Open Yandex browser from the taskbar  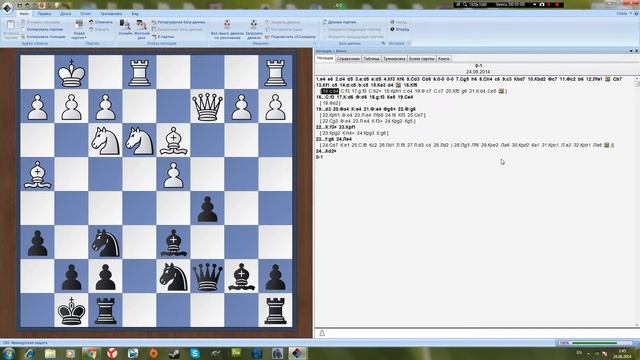click(112, 353)
